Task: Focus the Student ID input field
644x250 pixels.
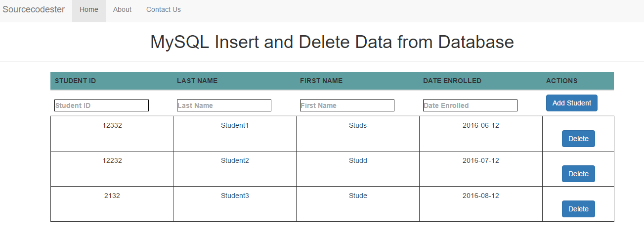Action: point(101,105)
